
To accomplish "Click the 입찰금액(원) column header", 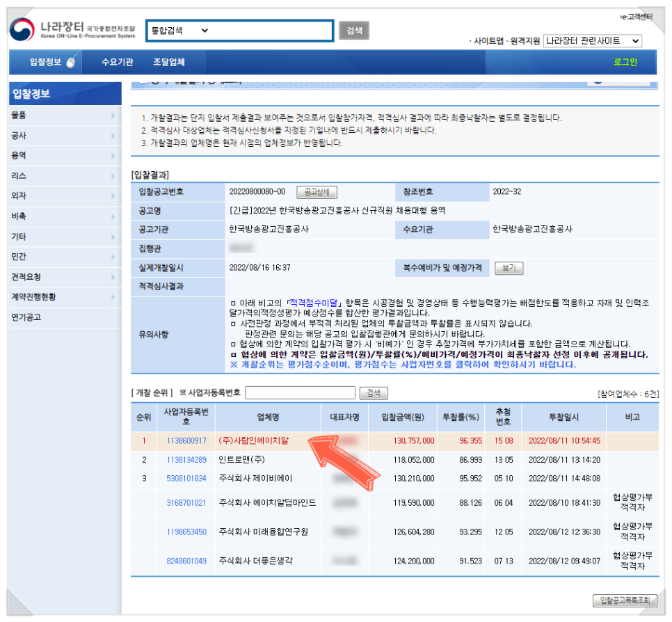I will pyautogui.click(x=402, y=417).
